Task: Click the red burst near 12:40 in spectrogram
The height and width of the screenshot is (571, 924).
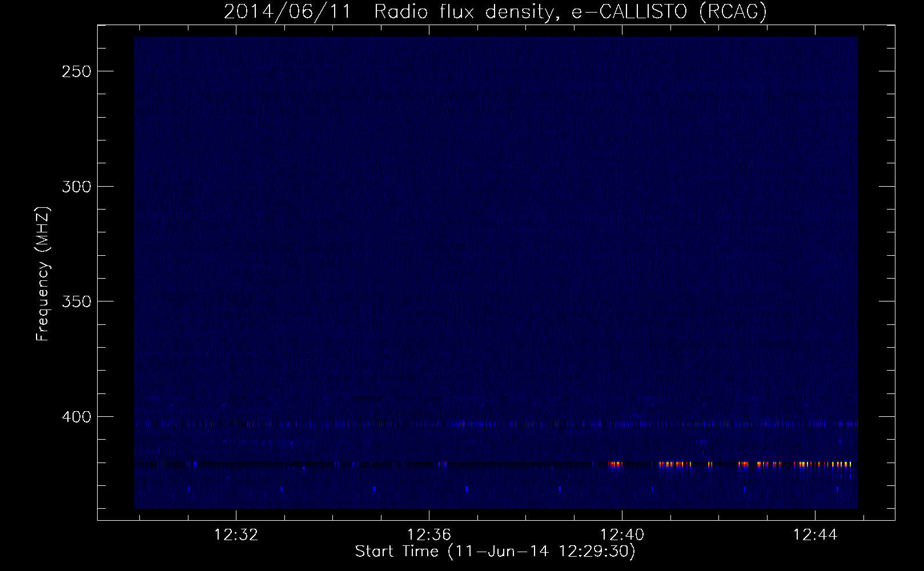Action: point(616,465)
